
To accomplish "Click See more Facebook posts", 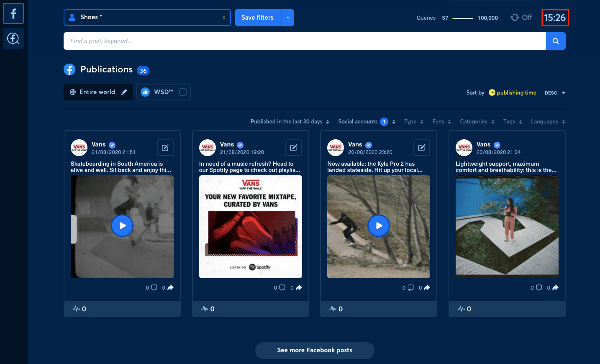I will [x=315, y=351].
